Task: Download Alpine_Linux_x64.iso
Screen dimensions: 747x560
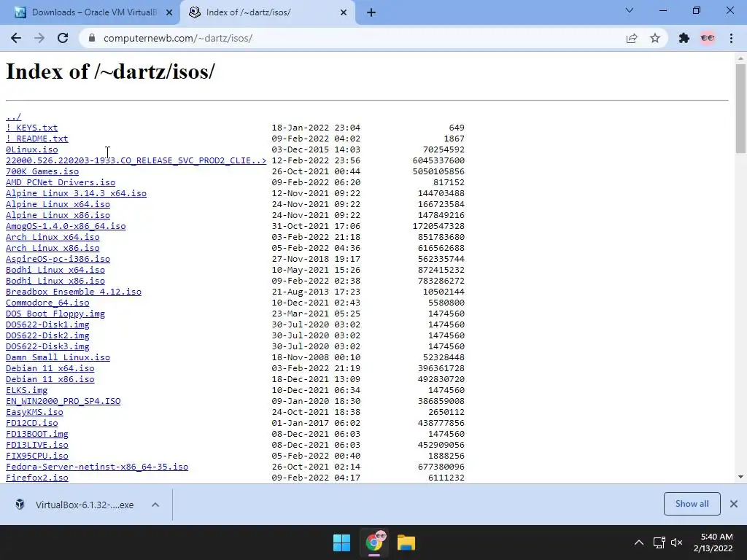Action: [x=58, y=204]
